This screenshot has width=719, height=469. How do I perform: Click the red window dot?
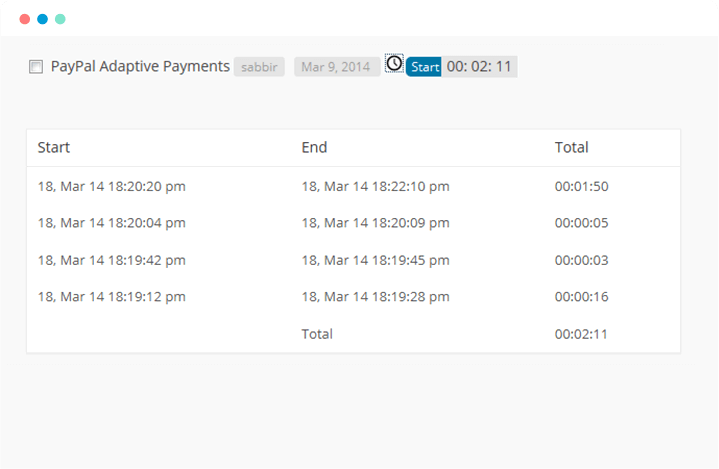pos(25,19)
